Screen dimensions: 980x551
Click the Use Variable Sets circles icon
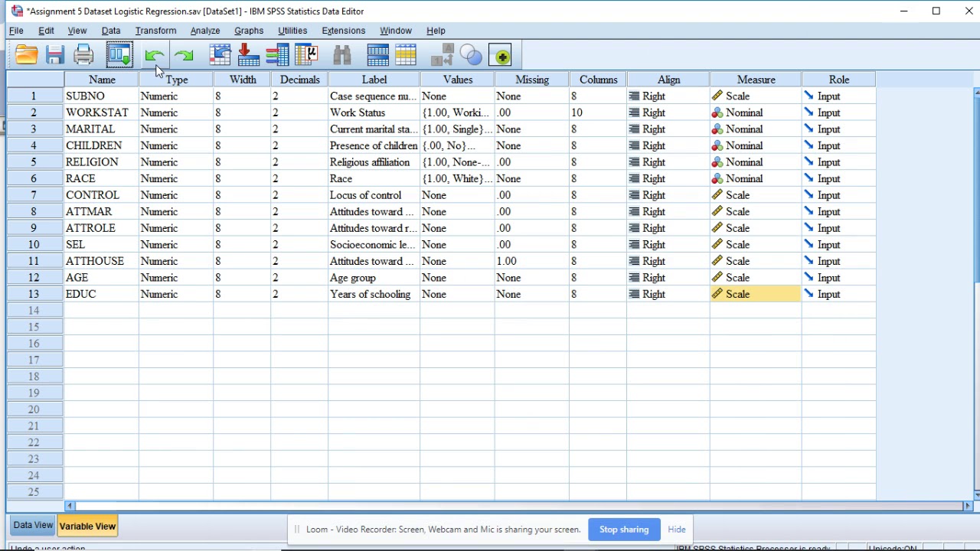(x=472, y=55)
